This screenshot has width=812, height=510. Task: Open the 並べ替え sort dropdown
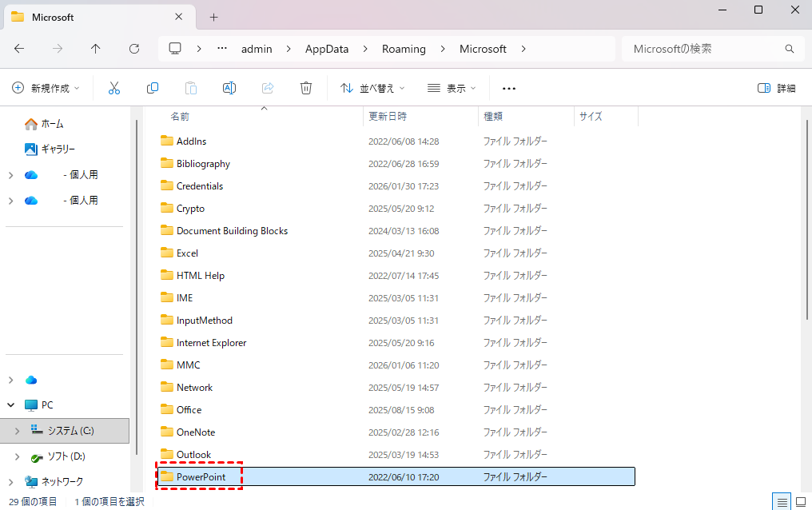click(x=372, y=88)
